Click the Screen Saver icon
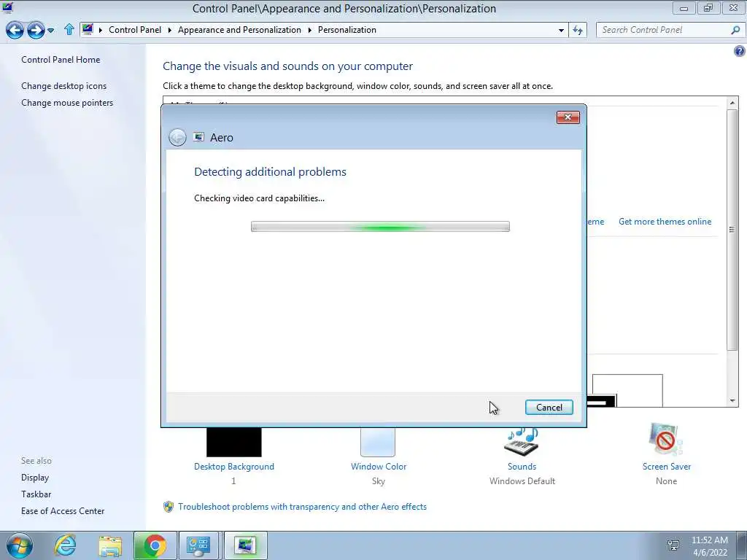The image size is (747, 560). (665, 440)
